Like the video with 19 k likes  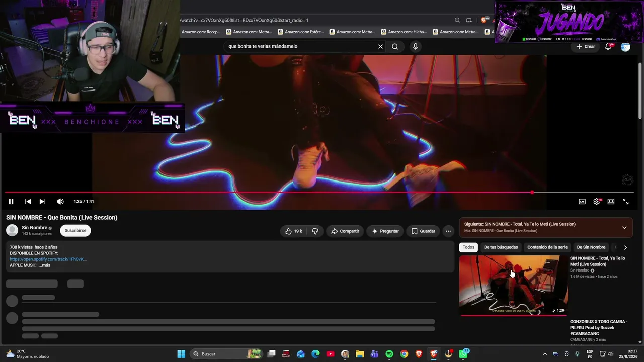293,231
